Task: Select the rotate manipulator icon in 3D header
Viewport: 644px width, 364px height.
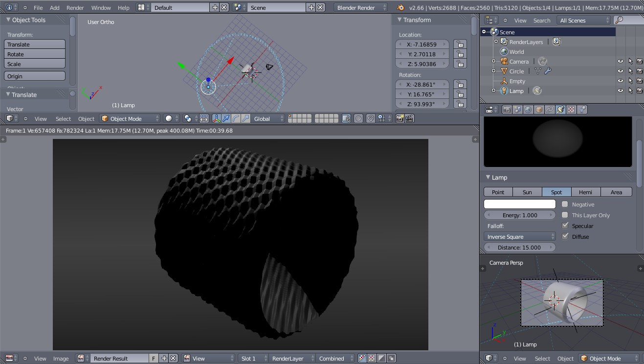Action: [236, 118]
